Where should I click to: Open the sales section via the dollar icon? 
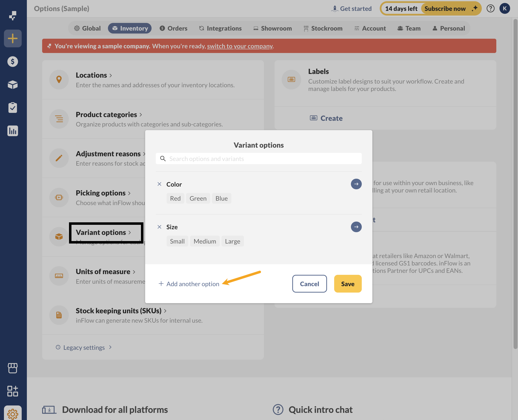[13, 62]
